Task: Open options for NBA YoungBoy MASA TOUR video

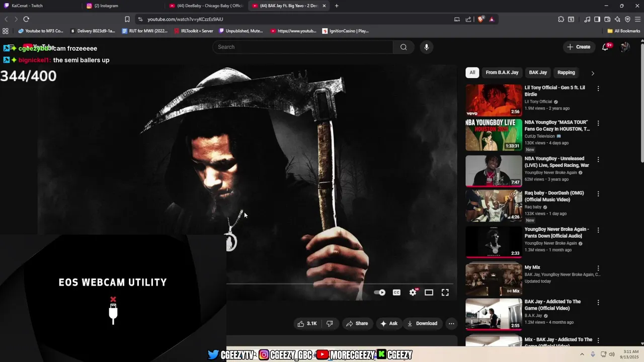Action: pyautogui.click(x=598, y=123)
